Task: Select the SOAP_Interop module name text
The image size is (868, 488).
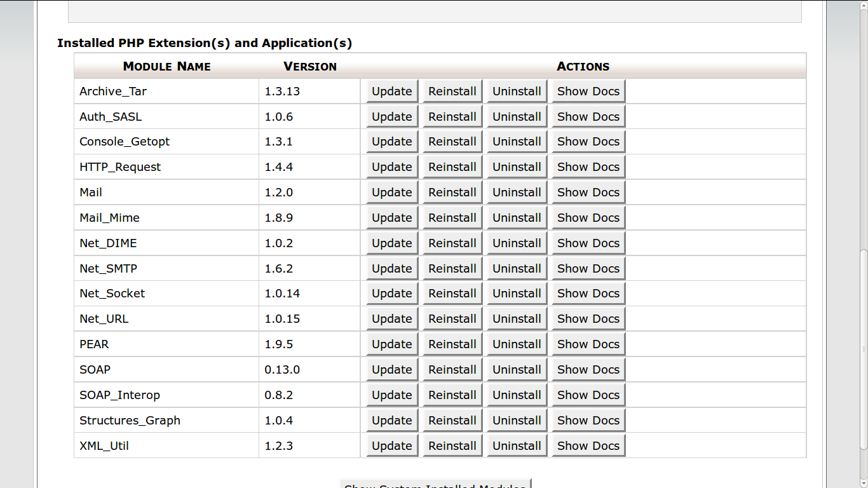Action: (119, 395)
